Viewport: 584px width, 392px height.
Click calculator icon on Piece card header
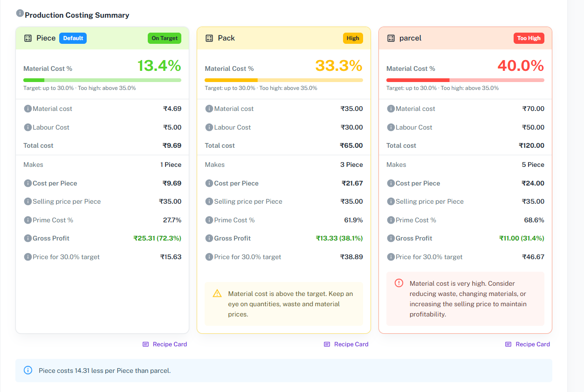click(28, 38)
